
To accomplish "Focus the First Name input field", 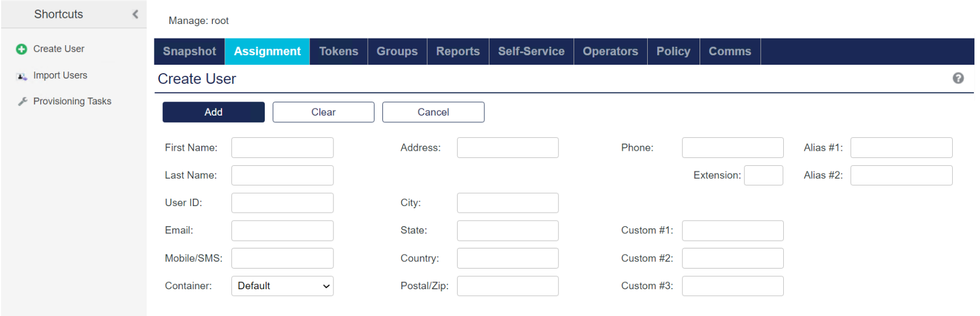I will point(282,148).
